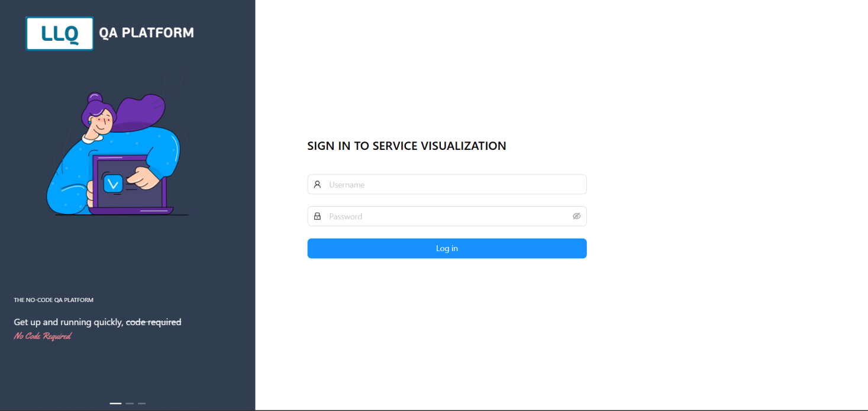Switch to the third carousel slide indicator
The width and height of the screenshot is (868, 411).
[141, 403]
